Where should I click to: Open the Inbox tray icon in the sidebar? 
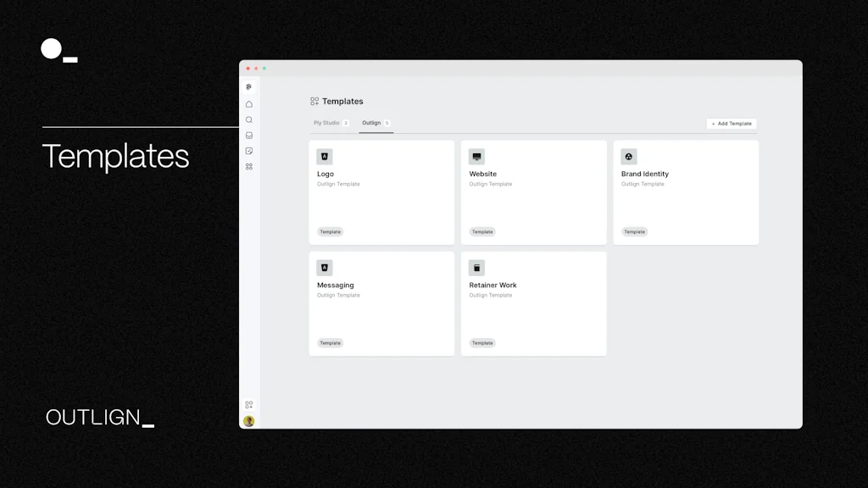click(248, 136)
